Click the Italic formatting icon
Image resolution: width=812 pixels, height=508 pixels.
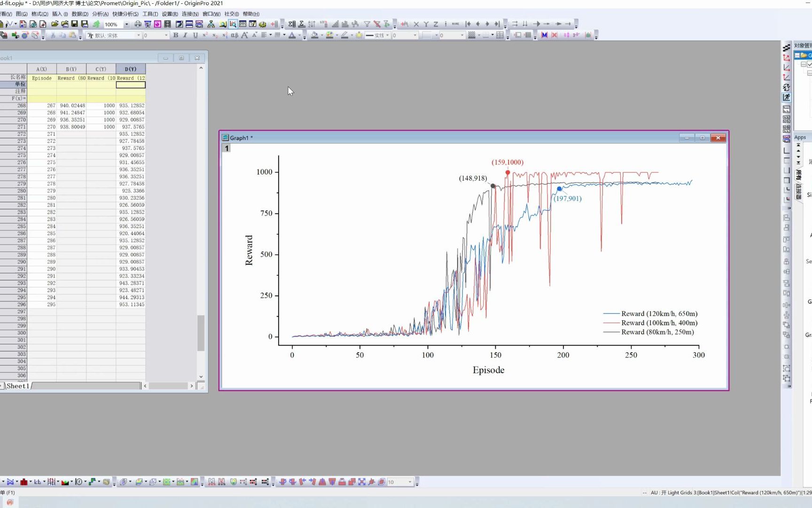(x=185, y=35)
